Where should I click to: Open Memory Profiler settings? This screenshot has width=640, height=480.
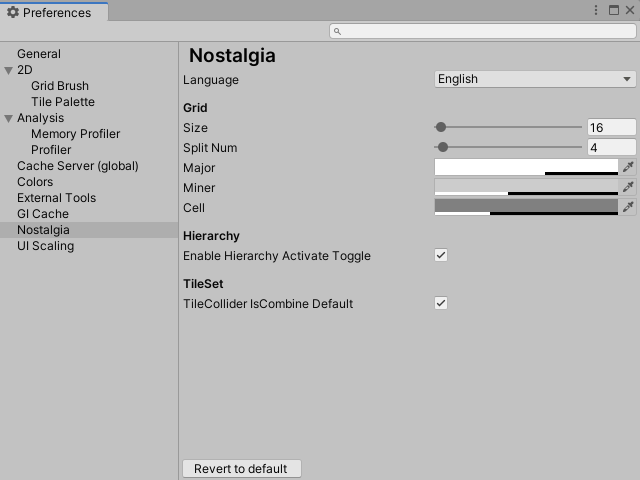coord(75,134)
